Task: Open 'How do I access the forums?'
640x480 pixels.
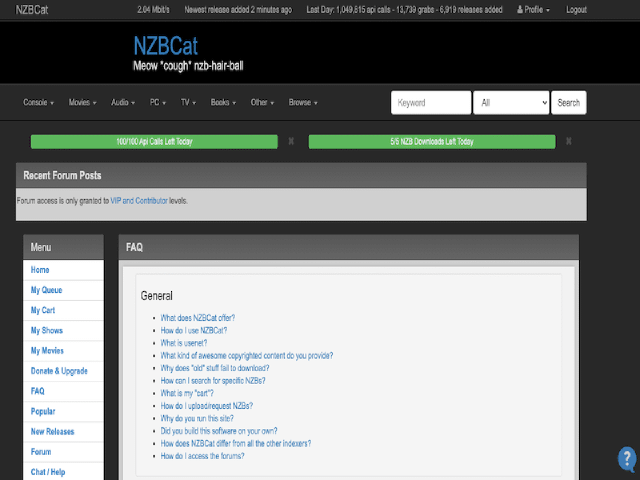Action: (x=202, y=456)
